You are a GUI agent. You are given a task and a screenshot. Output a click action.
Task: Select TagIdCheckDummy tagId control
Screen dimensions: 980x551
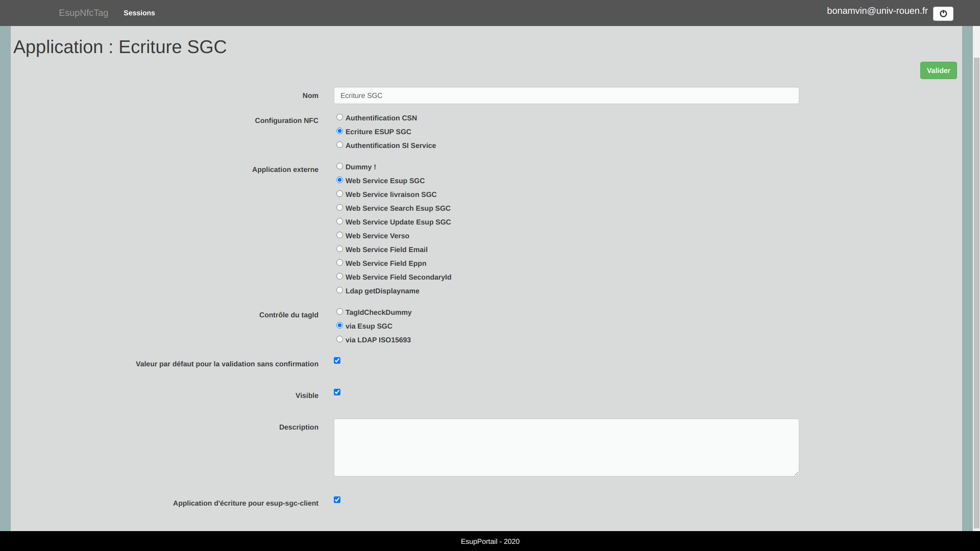click(x=339, y=312)
